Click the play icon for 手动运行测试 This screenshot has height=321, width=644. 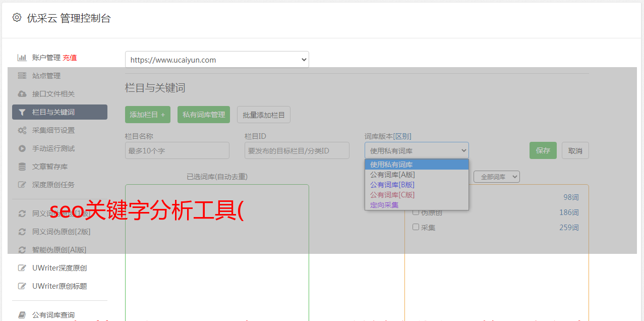coord(22,148)
